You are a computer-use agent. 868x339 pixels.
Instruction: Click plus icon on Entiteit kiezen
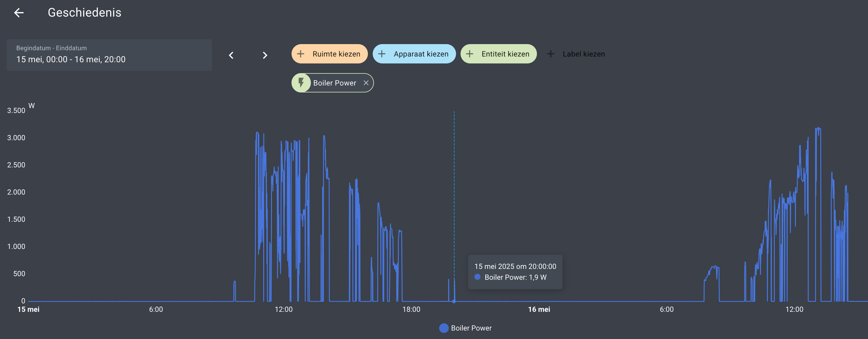(x=470, y=54)
